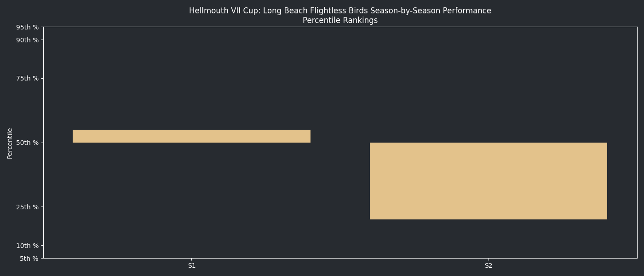This screenshot has height=276, width=644.
Task: Click empty plot area above S2 bar
Action: coord(488,83)
